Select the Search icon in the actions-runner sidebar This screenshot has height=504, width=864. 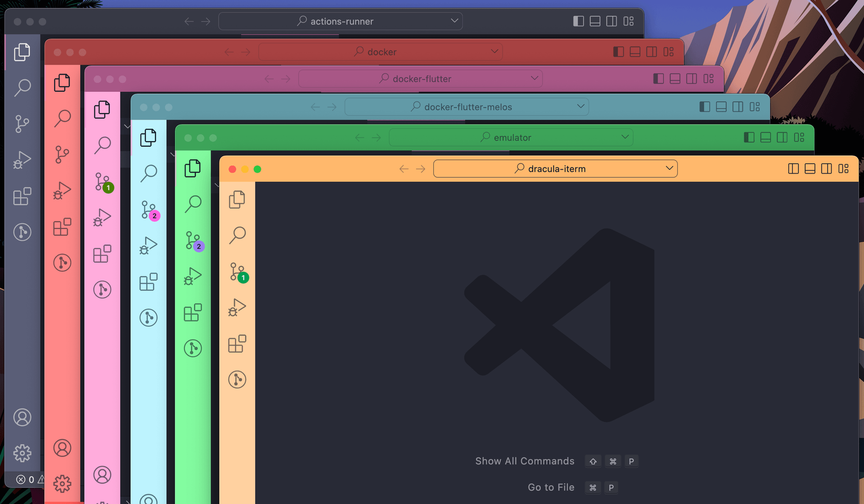point(22,88)
